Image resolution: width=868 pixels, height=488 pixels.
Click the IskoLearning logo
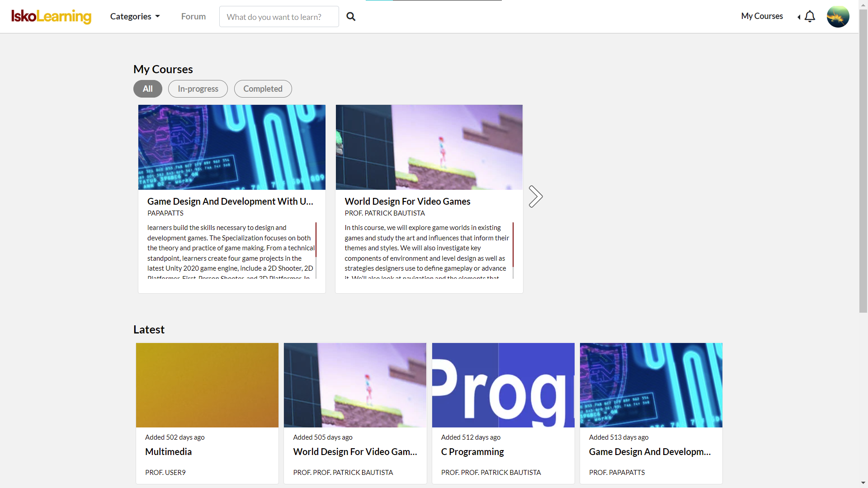[51, 16]
